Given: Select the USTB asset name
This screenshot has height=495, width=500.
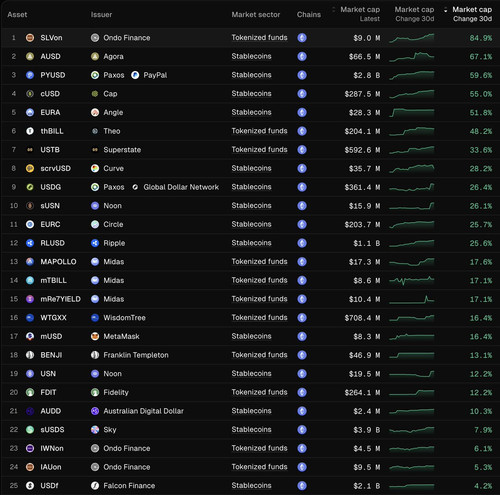Looking at the screenshot, I should pyautogui.click(x=50, y=150).
